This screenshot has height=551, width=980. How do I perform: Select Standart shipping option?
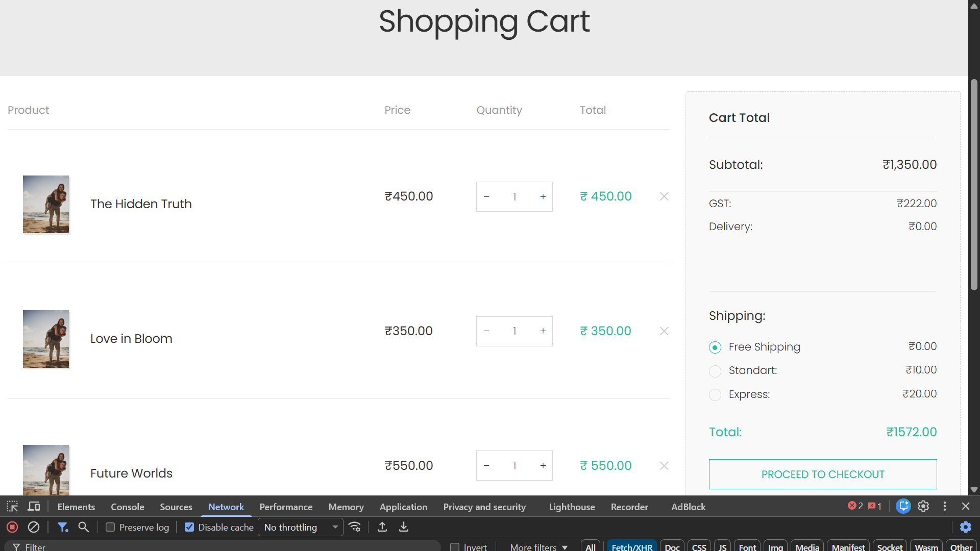coord(715,371)
